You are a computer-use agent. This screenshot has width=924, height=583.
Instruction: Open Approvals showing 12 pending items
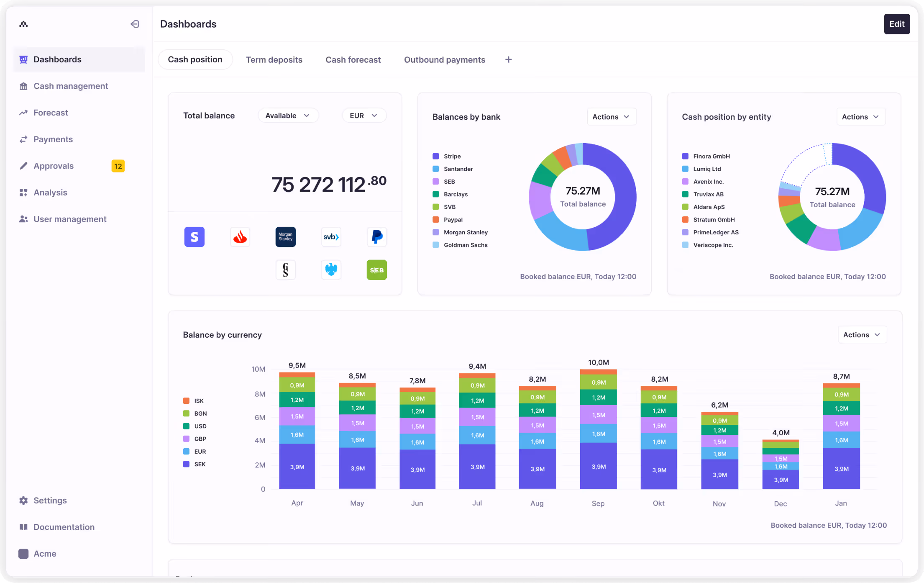54,166
